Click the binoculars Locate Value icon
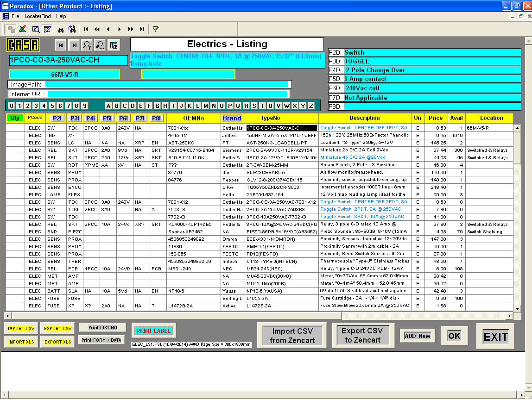 coord(61,30)
